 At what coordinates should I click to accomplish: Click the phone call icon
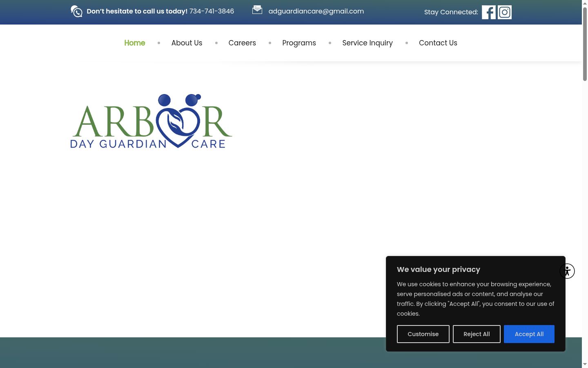[76, 11]
